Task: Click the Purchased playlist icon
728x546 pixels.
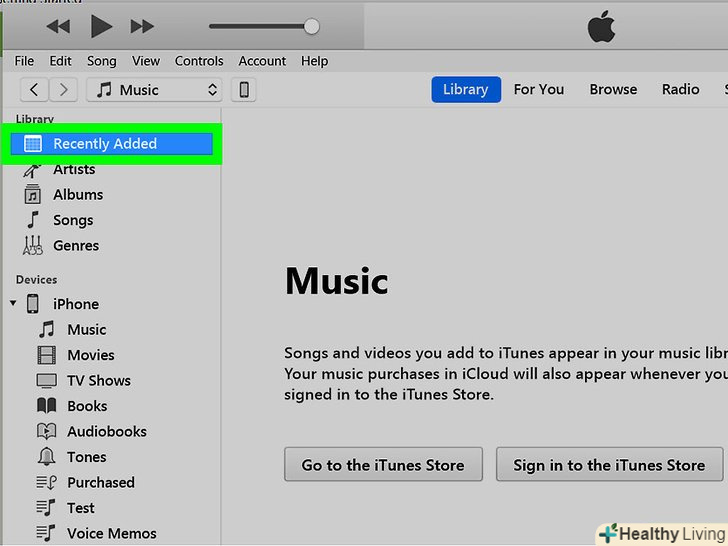Action: (46, 482)
